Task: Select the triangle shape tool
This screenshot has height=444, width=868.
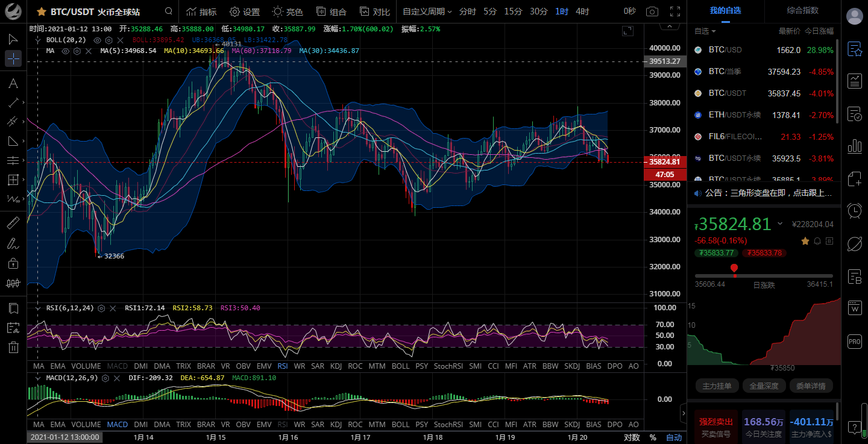Action: [x=13, y=141]
